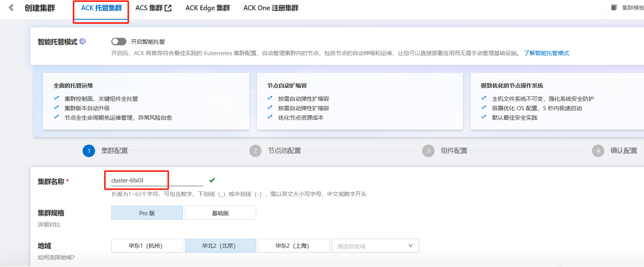This screenshot has width=644, height=267.
Task: Click the 组件配置 step label
Action: click(454, 151)
